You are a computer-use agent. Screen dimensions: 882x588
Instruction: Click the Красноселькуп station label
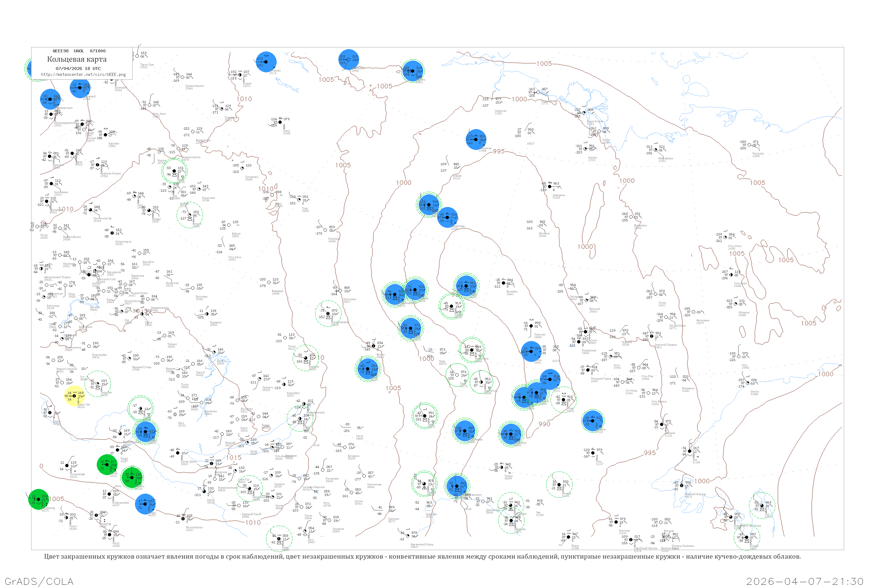(194, 86)
